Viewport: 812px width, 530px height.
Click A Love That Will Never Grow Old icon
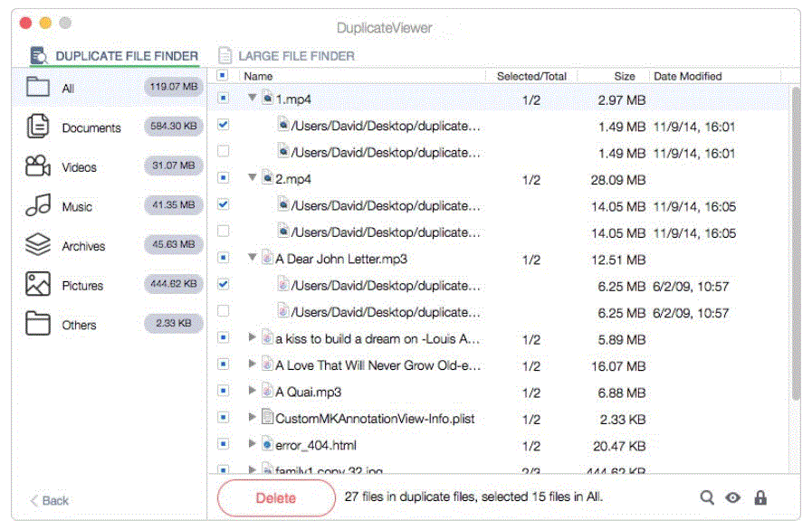[x=267, y=364]
